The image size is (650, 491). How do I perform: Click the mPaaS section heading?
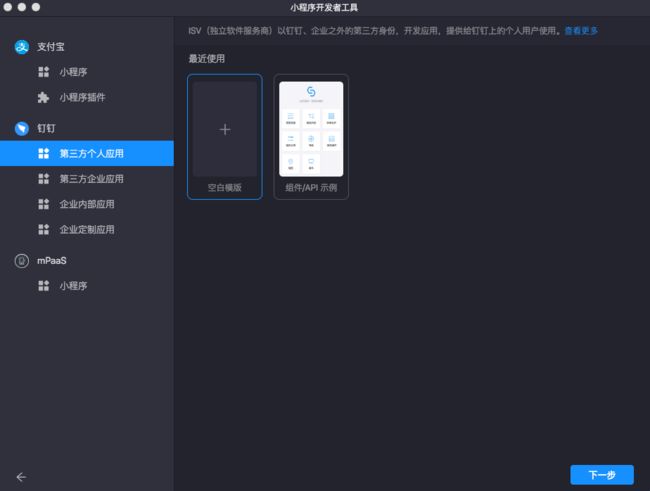click(x=52, y=261)
